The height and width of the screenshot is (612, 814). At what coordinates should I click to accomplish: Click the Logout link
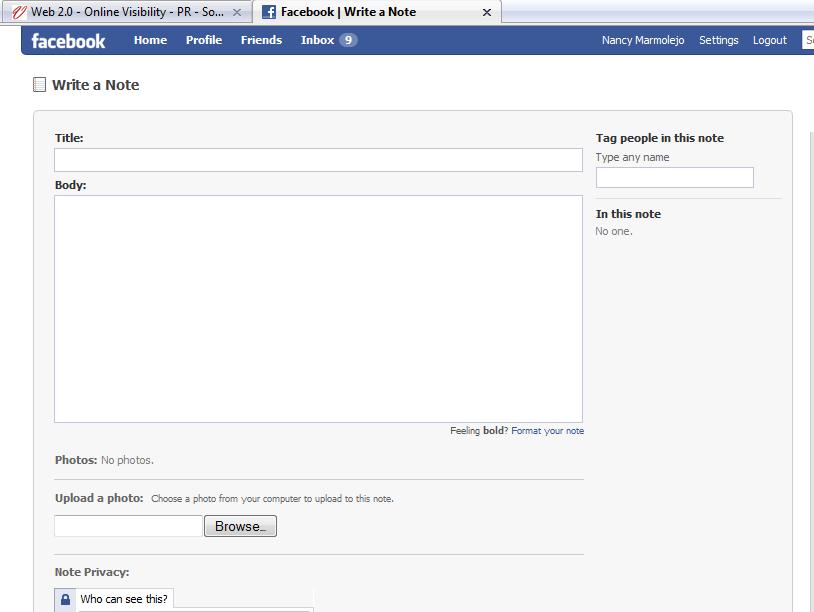[770, 40]
